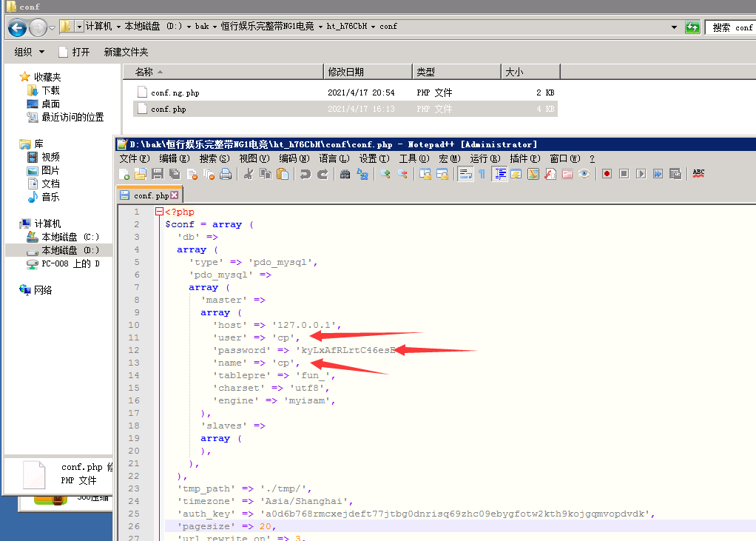The height and width of the screenshot is (541, 756).
Task: Click Run macro multiple times icon
Action: [x=658, y=174]
